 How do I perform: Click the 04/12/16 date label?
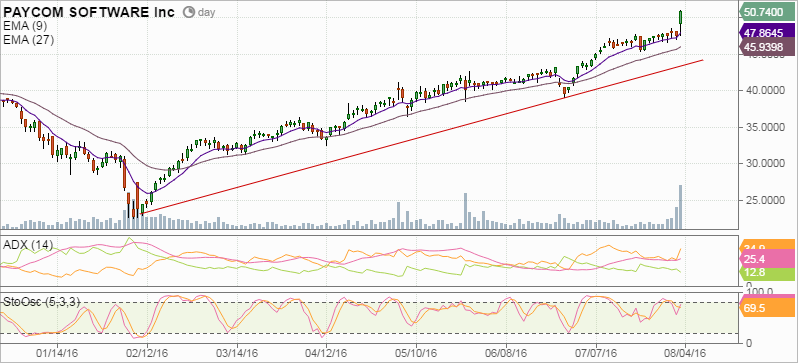[327, 352]
